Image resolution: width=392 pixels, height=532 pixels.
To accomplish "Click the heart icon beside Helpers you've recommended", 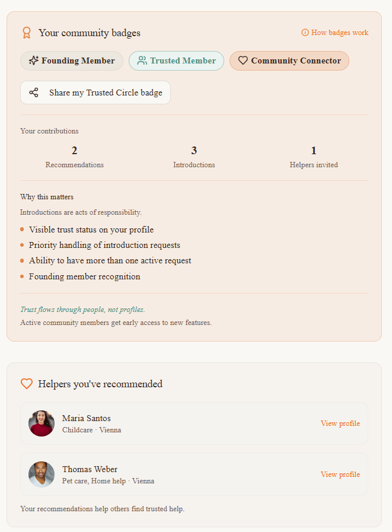I will coord(27,384).
